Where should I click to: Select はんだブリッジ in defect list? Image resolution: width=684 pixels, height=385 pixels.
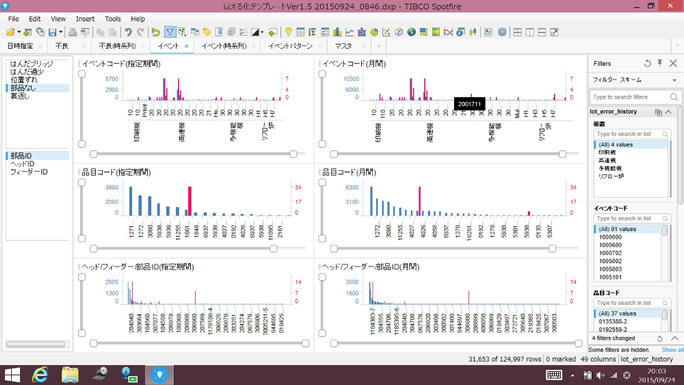click(x=31, y=64)
